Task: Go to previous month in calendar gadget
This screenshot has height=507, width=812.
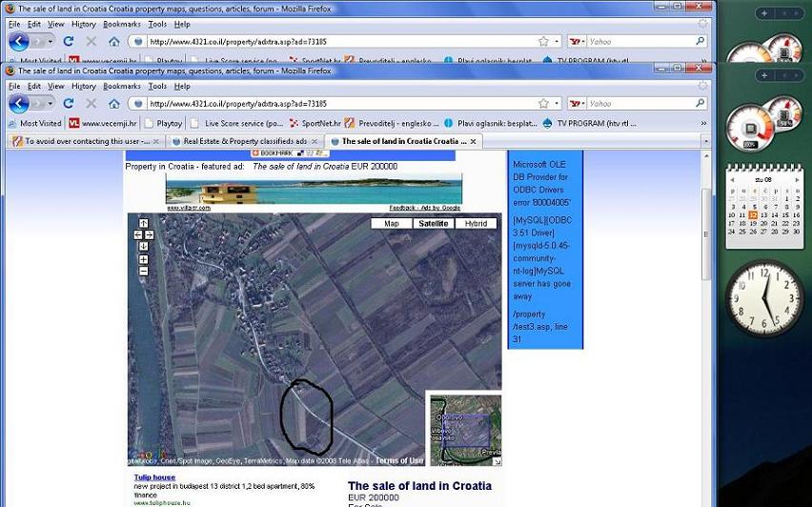Action: pos(732,180)
